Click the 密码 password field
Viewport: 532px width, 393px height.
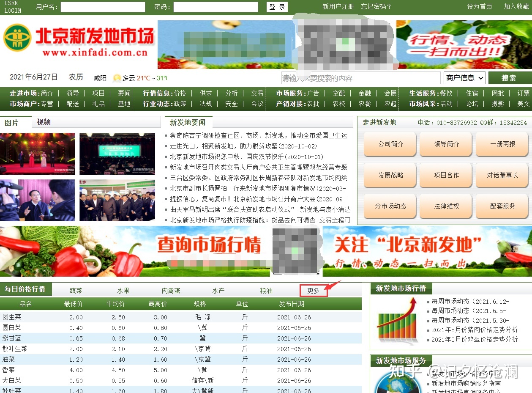tap(216, 7)
